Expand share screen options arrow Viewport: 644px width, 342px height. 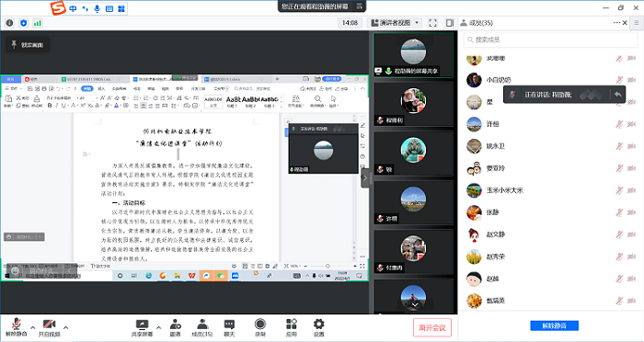(x=158, y=327)
